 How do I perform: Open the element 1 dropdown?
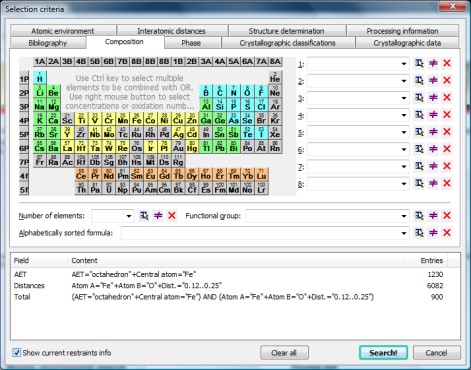tap(404, 63)
